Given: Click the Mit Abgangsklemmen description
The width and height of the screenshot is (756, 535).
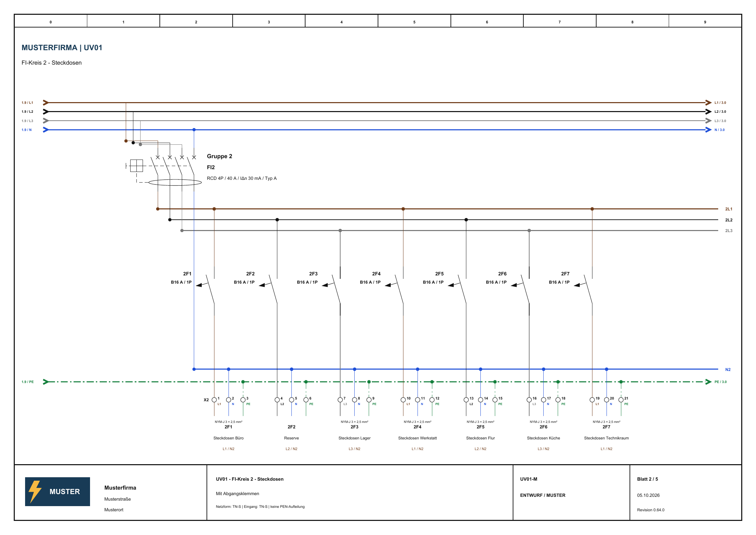Looking at the screenshot, I should click(x=237, y=493).
